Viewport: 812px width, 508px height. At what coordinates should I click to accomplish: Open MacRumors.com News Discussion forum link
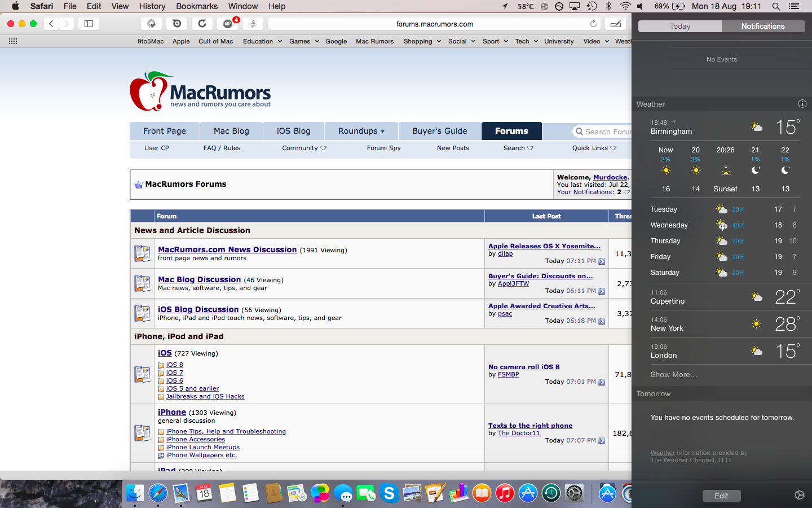point(227,249)
